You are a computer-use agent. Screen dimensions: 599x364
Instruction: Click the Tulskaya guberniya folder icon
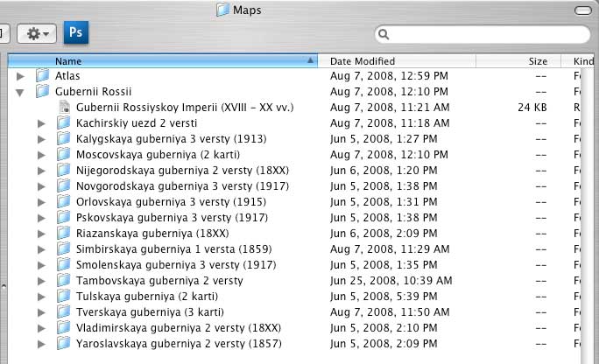click(63, 297)
